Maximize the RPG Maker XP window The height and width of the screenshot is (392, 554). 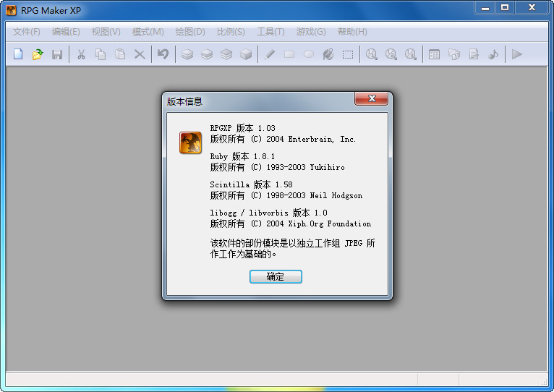505,7
